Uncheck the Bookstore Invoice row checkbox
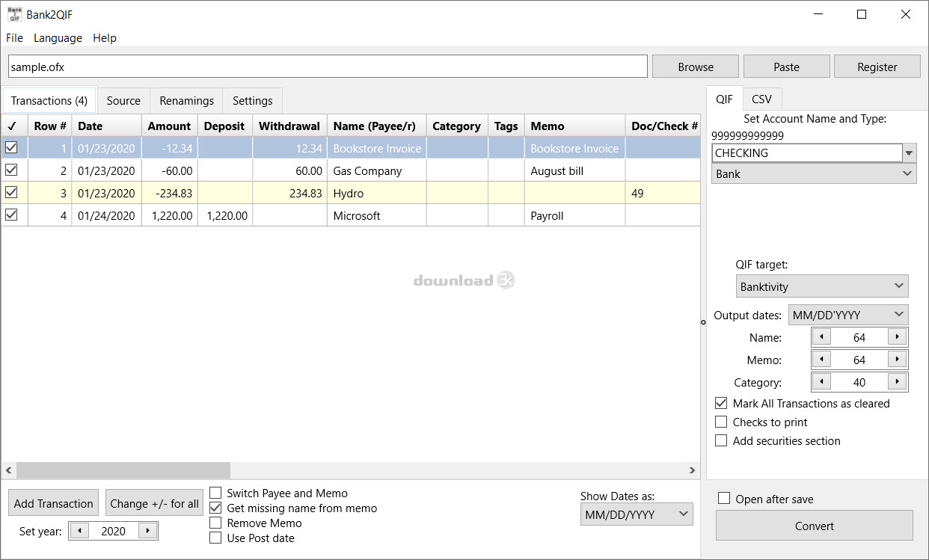The image size is (929, 560). point(11,147)
